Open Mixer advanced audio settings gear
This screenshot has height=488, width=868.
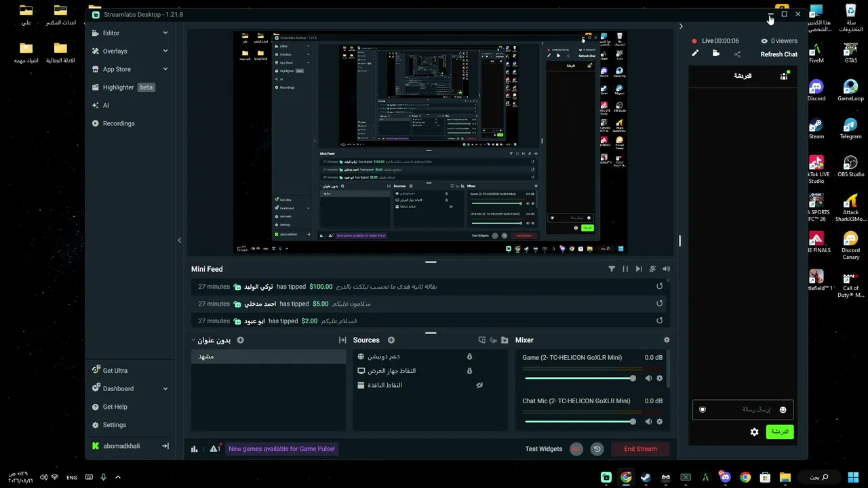point(667,340)
